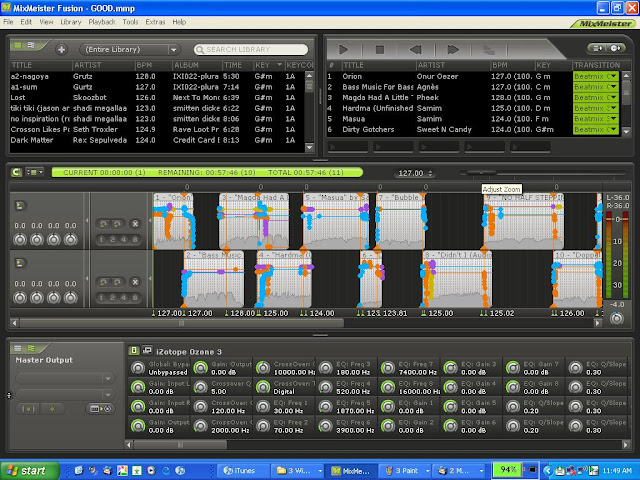
Task: Click the remove X button on the top track
Action: 135,224
